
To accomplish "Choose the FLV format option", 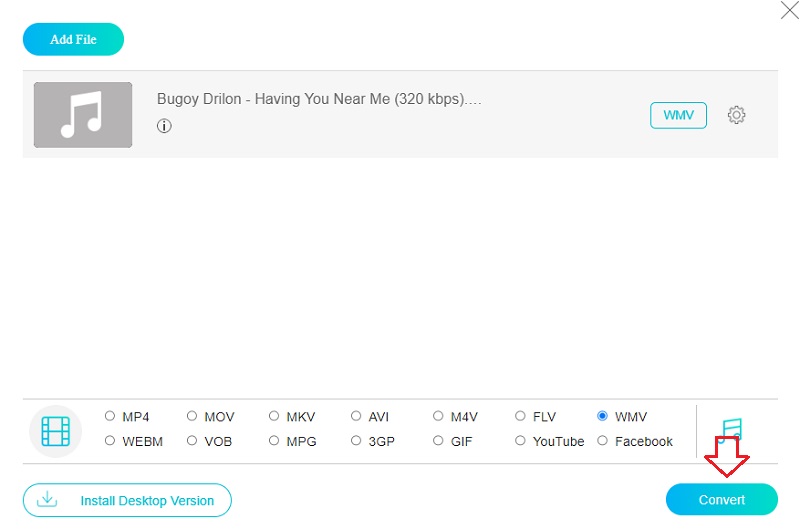I will [520, 416].
